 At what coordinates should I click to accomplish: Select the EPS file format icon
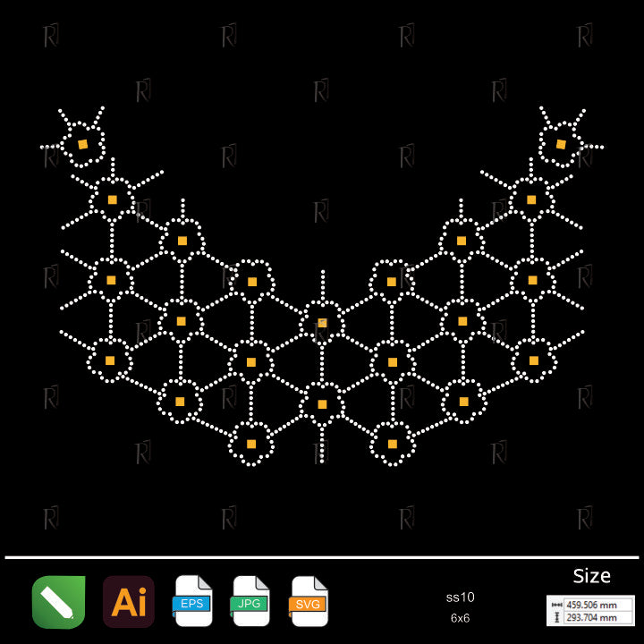click(x=192, y=601)
